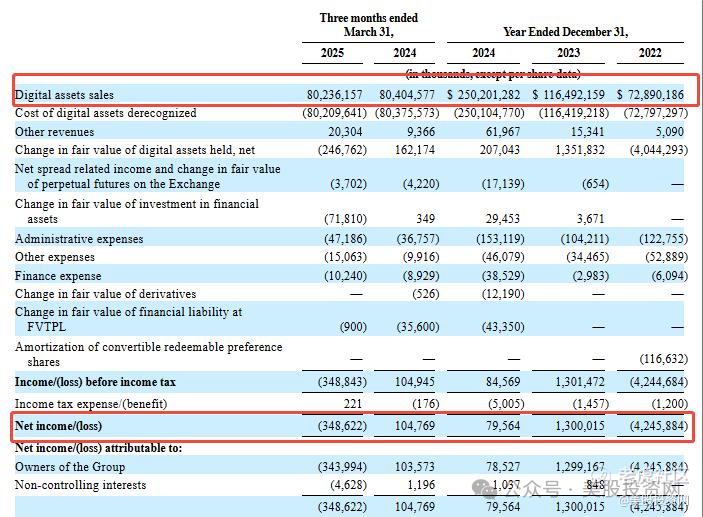This screenshot has width=703, height=517.
Task: Select the value (80,209,641)
Action: pos(334,113)
